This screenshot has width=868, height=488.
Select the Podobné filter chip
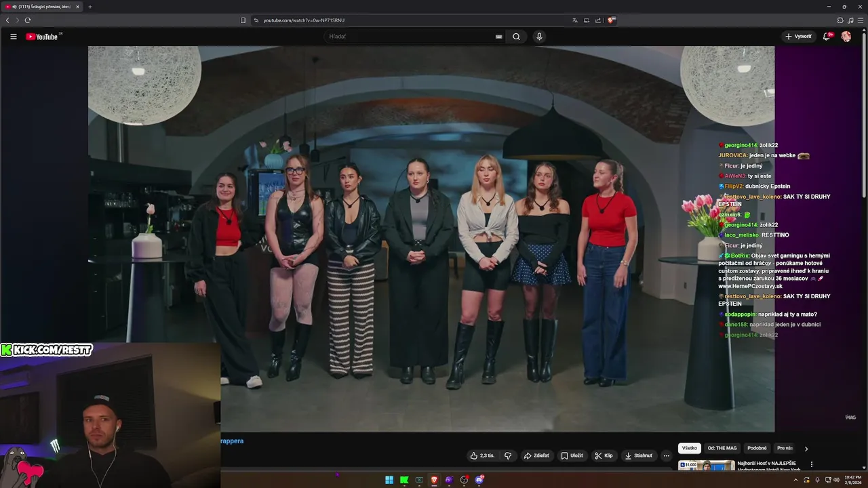(757, 448)
